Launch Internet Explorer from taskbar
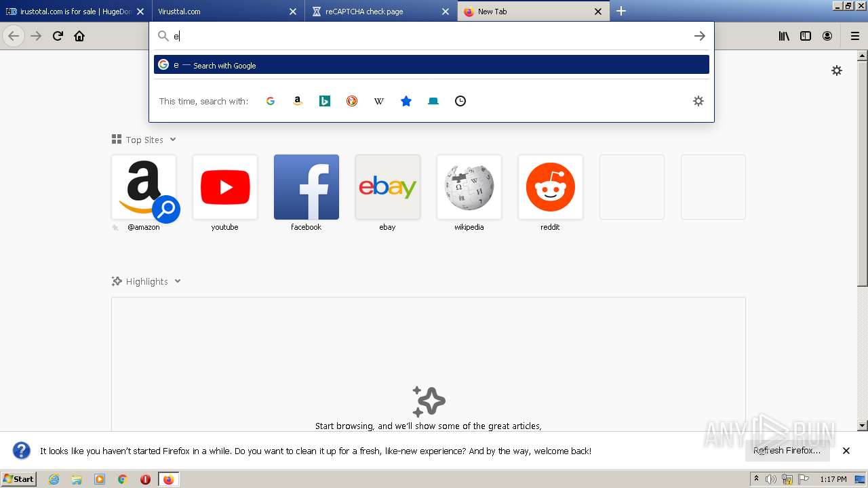The width and height of the screenshot is (868, 488). click(54, 479)
